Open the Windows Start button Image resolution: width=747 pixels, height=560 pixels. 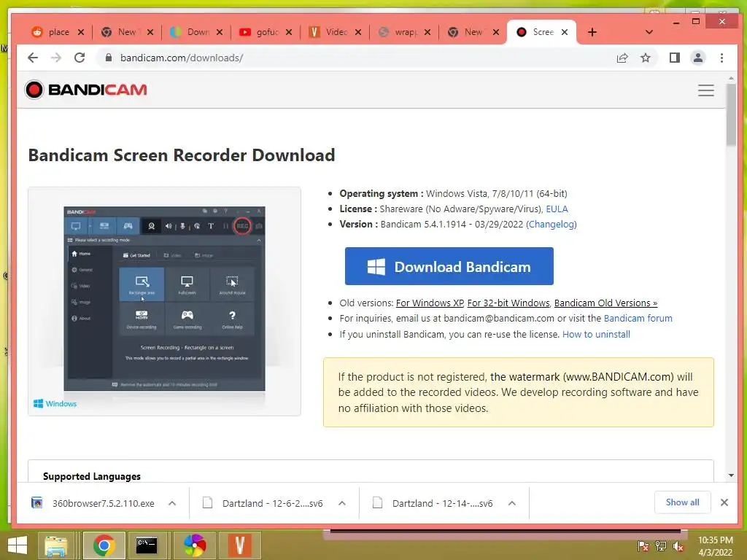(18, 545)
